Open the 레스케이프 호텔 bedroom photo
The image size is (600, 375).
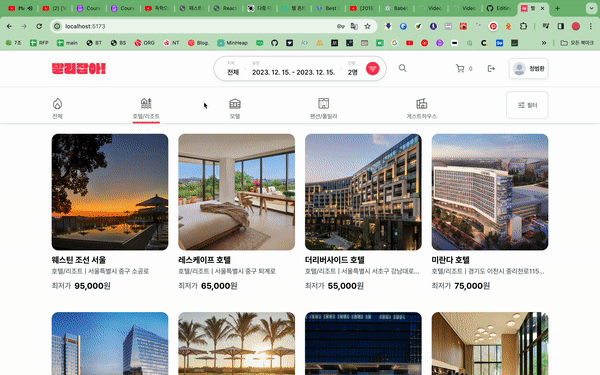[236, 192]
